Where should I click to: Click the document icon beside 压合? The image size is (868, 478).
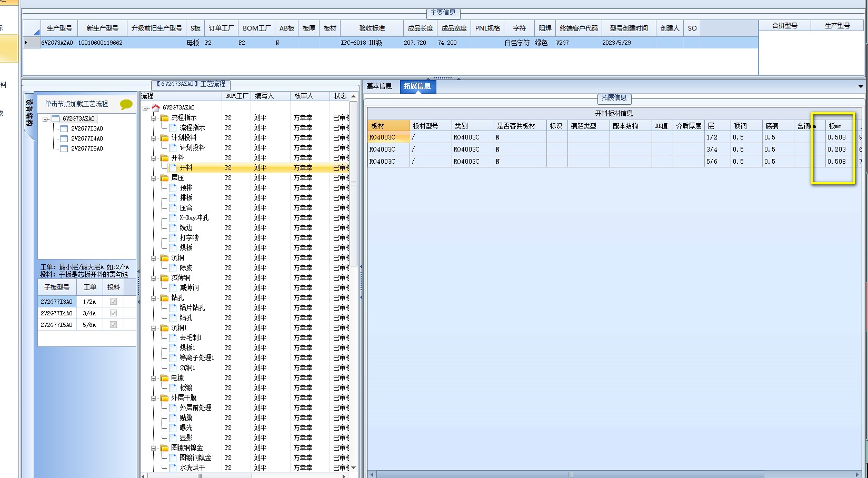tap(173, 207)
